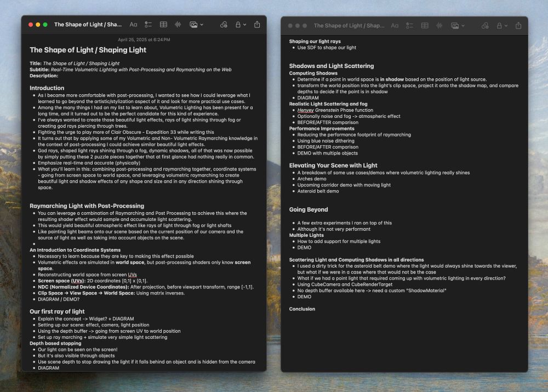Screen dimensions: 548x392
Task: Click 'Shaping our light rays' subheading
Action: 315,41
